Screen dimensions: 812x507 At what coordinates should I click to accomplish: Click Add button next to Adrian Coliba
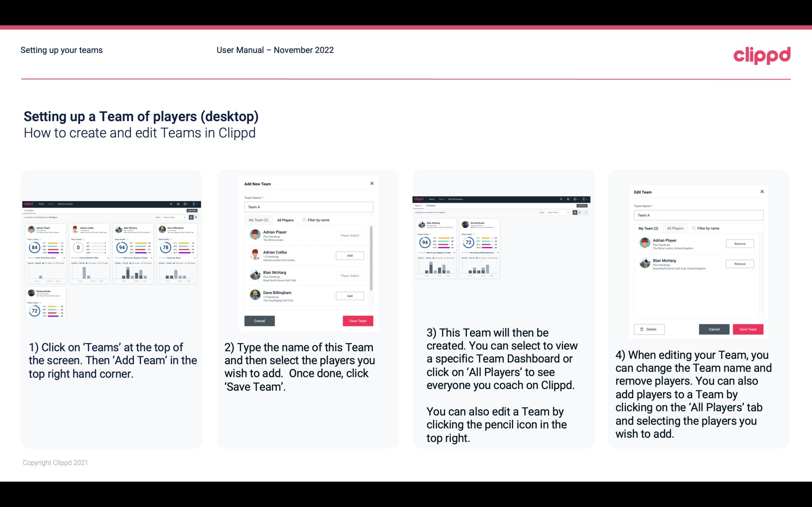coord(349,255)
